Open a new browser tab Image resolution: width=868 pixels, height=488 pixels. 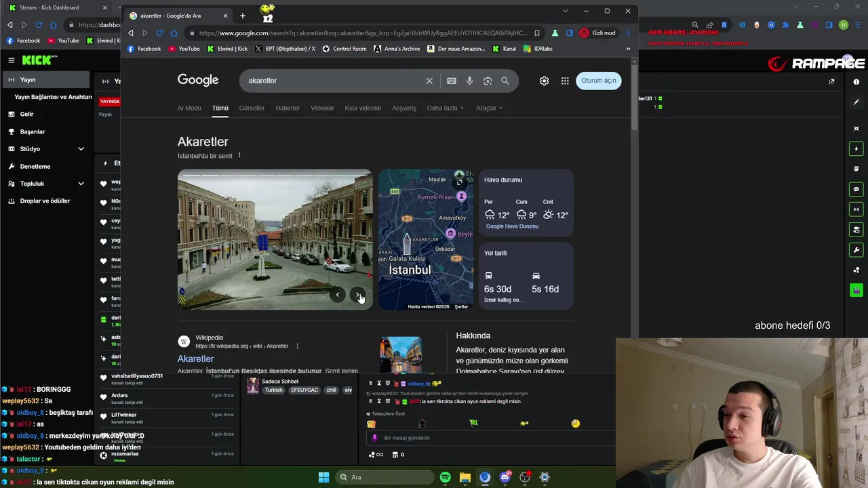click(242, 16)
